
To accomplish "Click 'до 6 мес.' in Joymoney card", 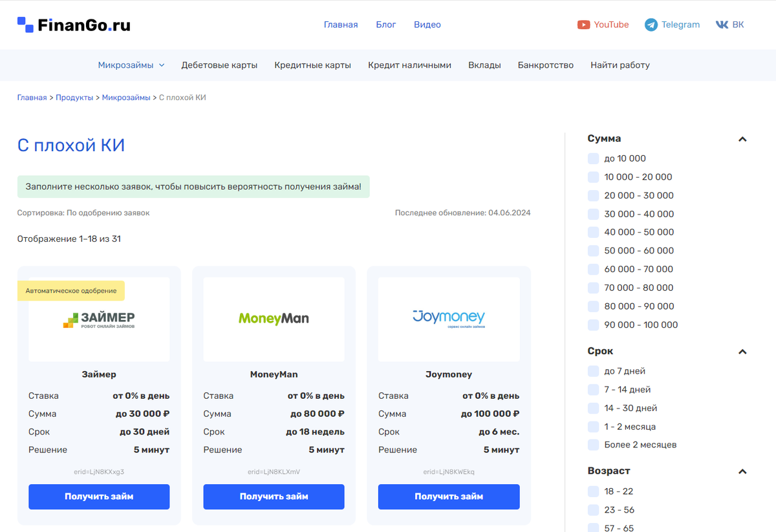I will 499,432.
